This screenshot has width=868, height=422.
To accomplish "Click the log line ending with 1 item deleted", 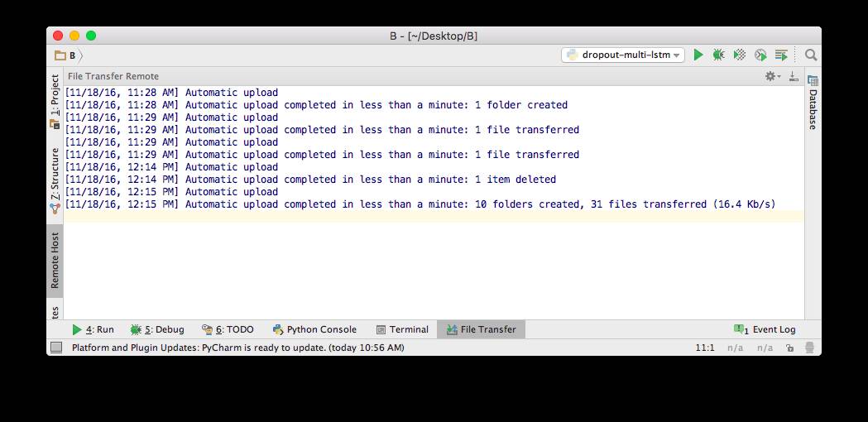I will pos(310,180).
